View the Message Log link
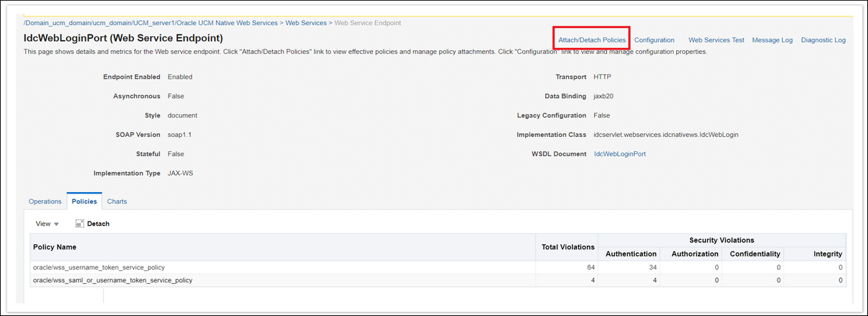The width and height of the screenshot is (868, 316). pos(772,40)
